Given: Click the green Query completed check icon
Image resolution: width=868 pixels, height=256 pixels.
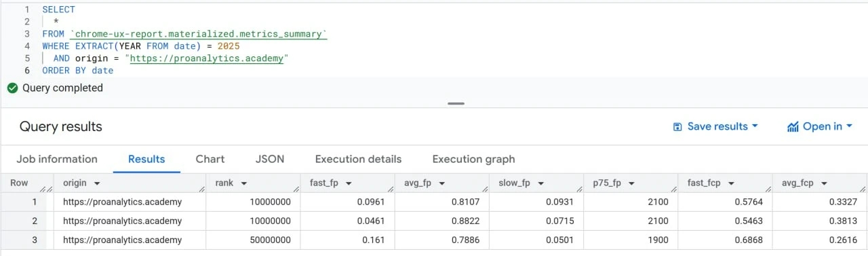Looking at the screenshot, I should [x=12, y=88].
